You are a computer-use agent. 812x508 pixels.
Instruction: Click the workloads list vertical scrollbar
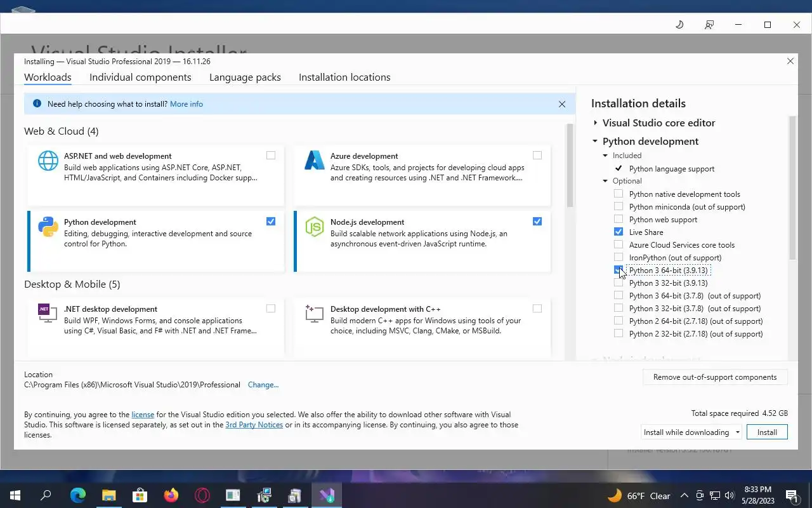coord(570,166)
